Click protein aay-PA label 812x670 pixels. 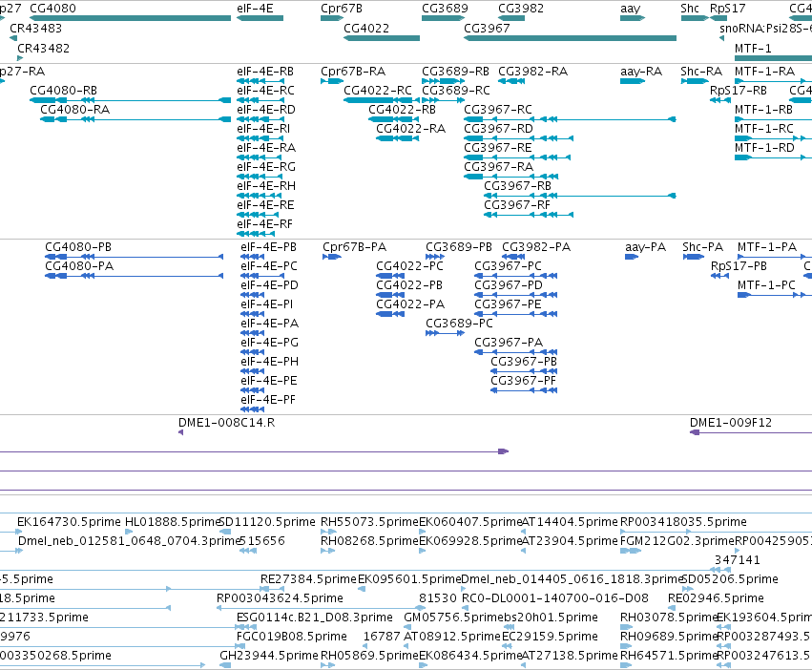click(x=646, y=246)
